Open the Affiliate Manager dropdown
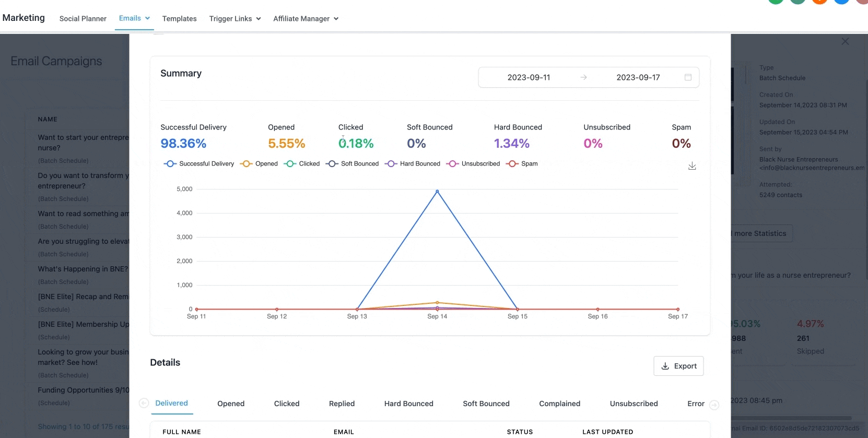 (x=306, y=19)
